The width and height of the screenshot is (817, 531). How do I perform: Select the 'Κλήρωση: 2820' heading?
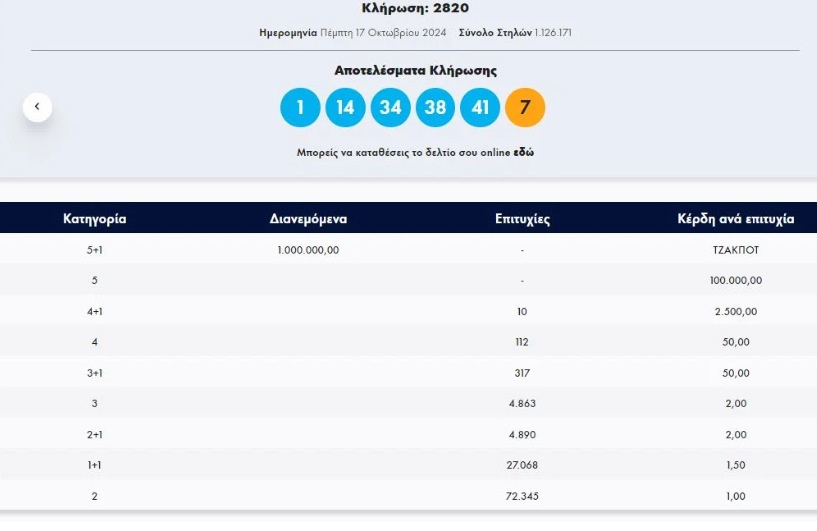coord(415,8)
